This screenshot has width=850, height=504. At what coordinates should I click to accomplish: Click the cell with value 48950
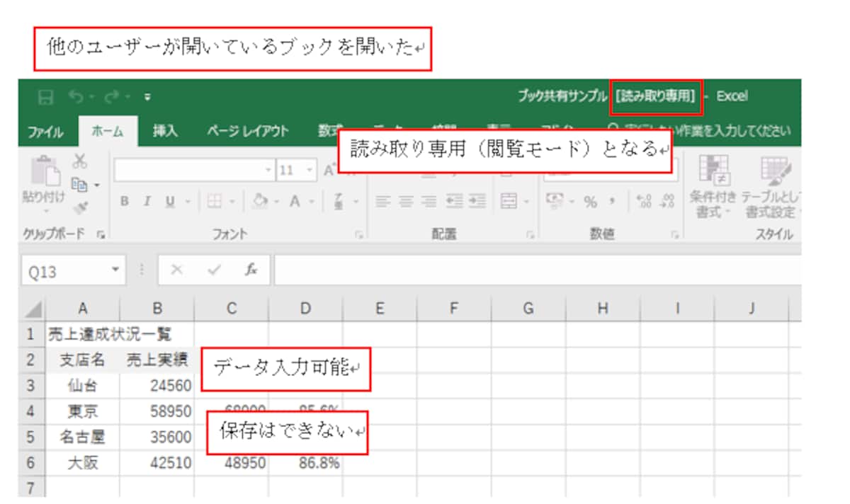[232, 463]
